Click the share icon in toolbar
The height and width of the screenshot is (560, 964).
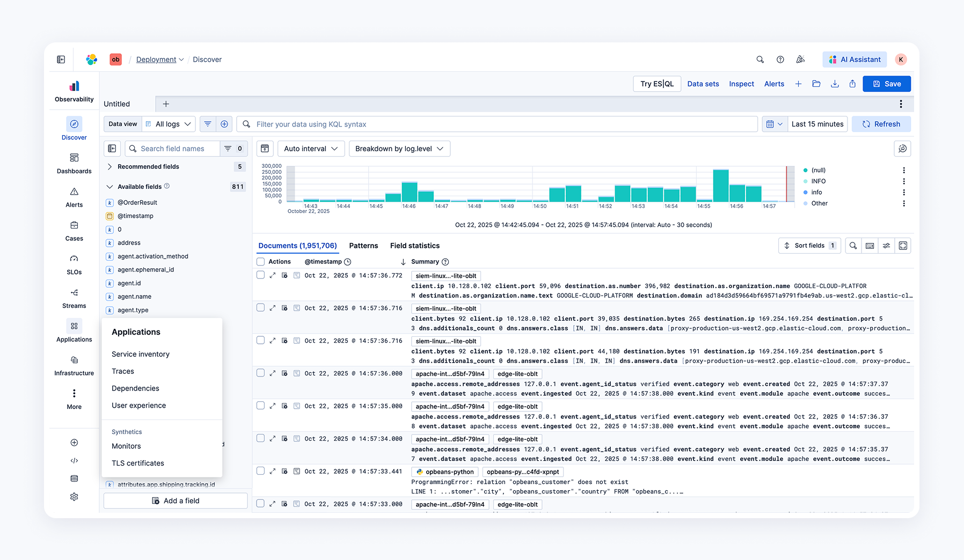coord(852,84)
